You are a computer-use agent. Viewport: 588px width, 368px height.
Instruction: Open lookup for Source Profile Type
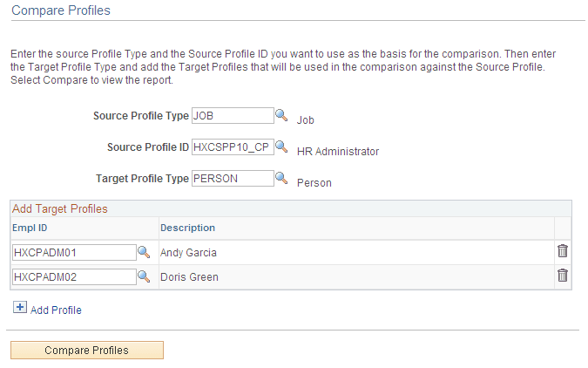(281, 115)
